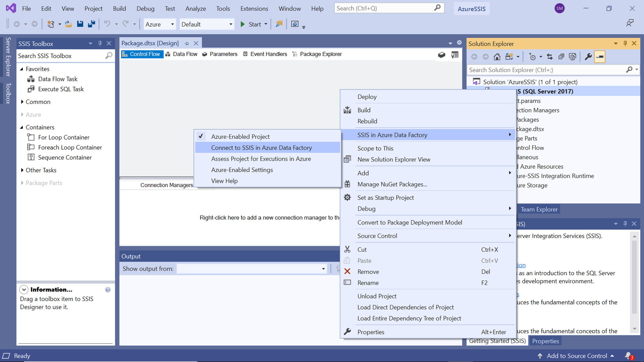Expand the Common toolbox group

pyautogui.click(x=22, y=102)
